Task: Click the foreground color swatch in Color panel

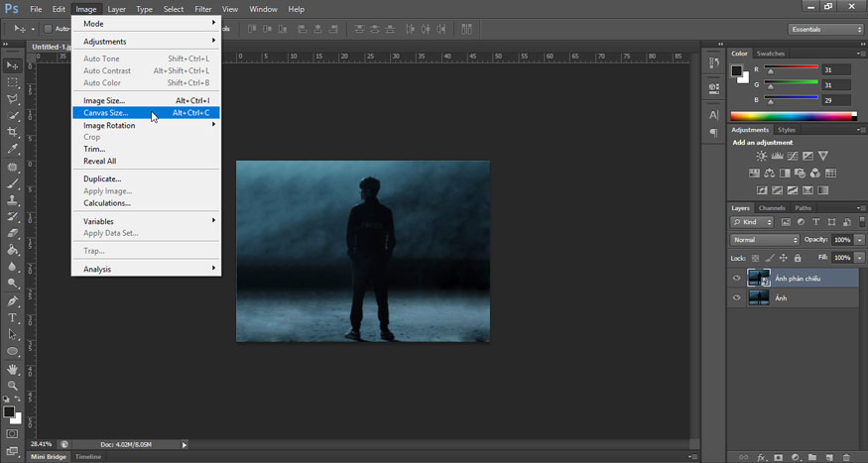Action: click(736, 70)
